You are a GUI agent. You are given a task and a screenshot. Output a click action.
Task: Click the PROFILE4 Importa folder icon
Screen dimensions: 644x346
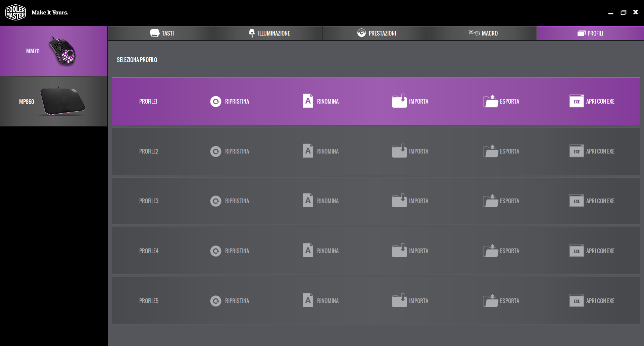pyautogui.click(x=399, y=250)
